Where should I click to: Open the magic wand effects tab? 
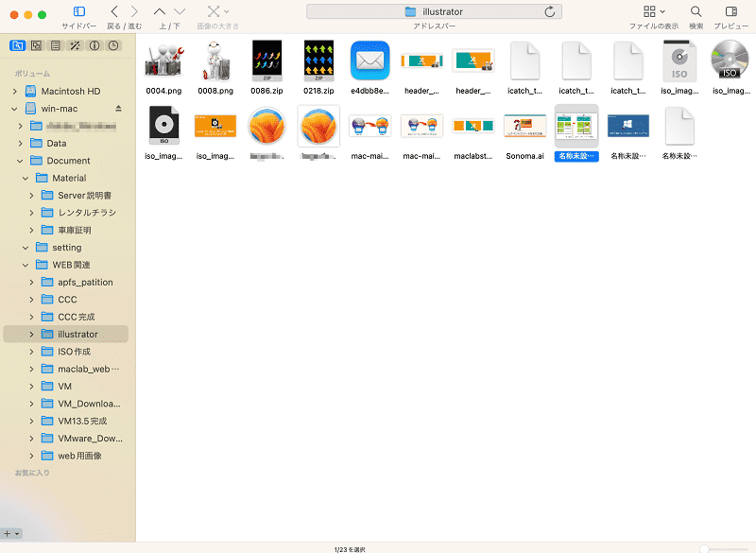(75, 45)
